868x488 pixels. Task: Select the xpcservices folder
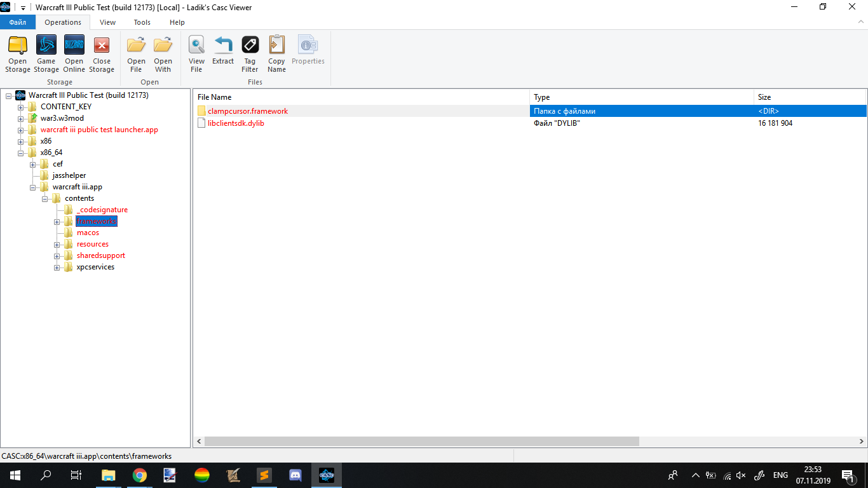(95, 267)
